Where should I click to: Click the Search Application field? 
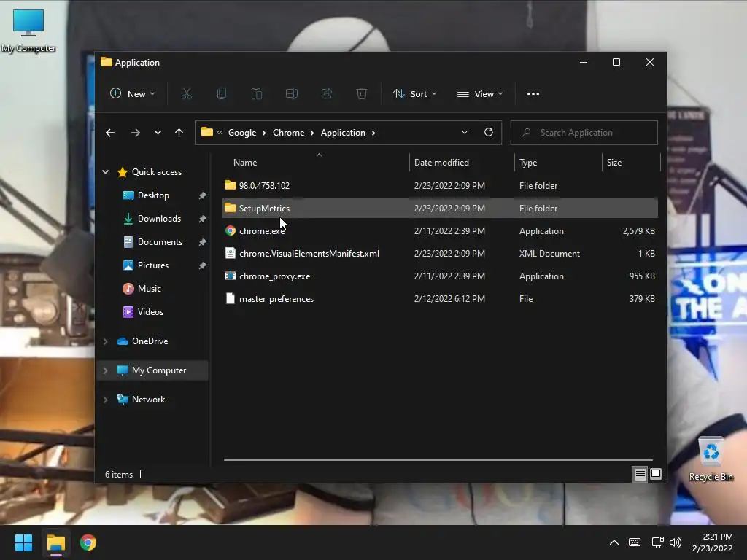584,133
